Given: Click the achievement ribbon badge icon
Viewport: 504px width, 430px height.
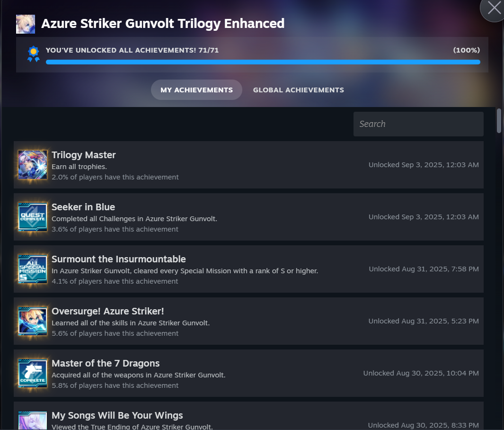Looking at the screenshot, I should pos(34,54).
